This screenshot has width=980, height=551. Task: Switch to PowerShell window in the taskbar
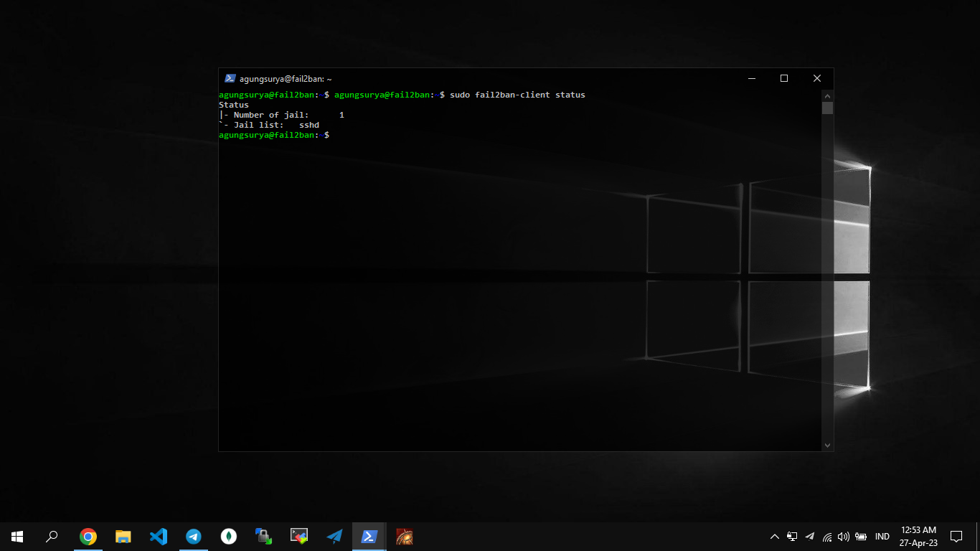[369, 536]
